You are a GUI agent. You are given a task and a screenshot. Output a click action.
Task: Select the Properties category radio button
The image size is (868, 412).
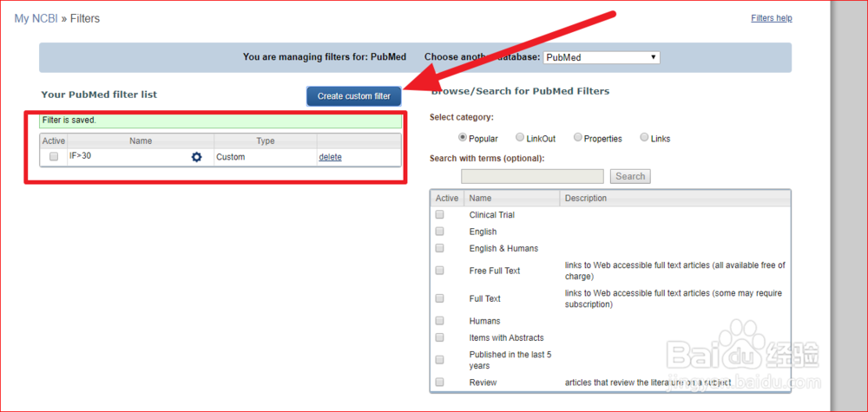578,138
